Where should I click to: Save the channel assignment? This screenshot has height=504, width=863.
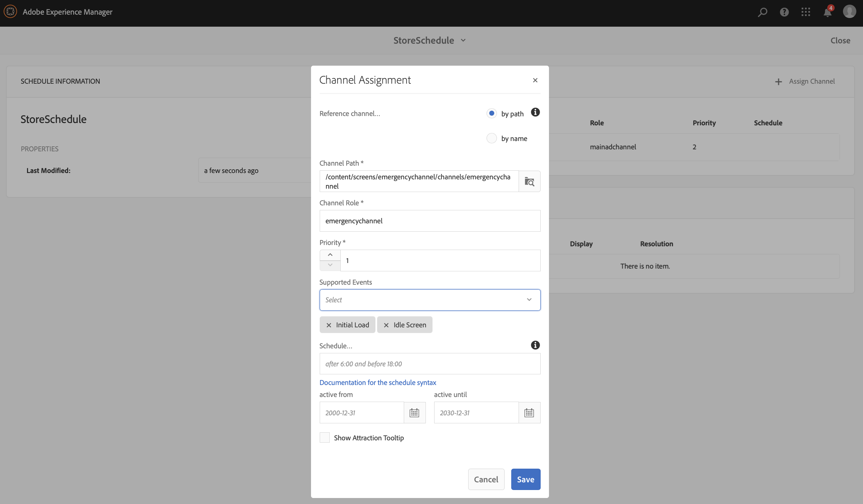tap(525, 479)
